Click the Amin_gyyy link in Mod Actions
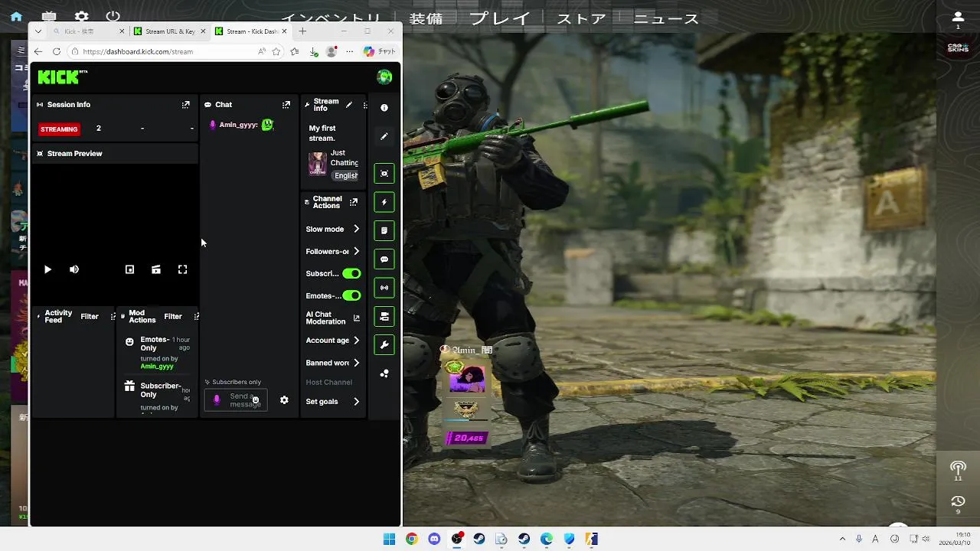Viewport: 980px width, 551px height. pos(156,367)
